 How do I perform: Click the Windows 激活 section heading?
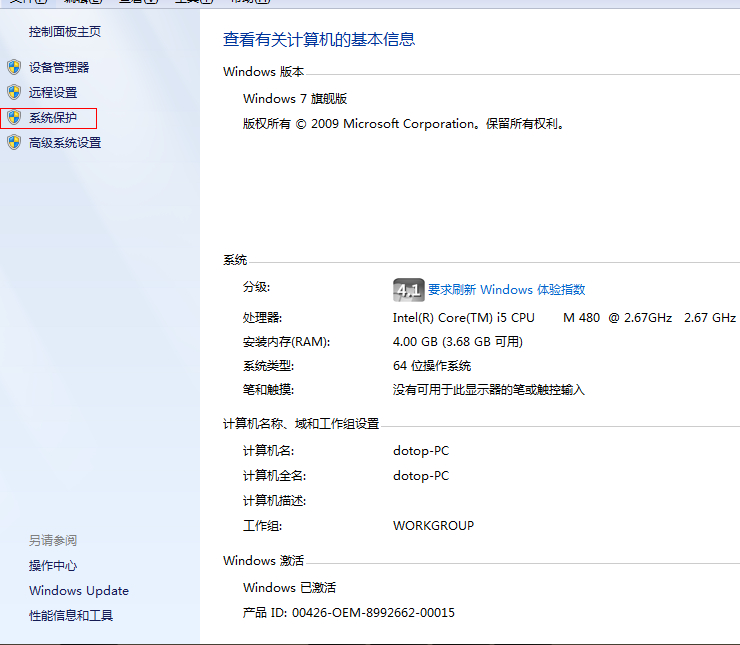tap(263, 561)
